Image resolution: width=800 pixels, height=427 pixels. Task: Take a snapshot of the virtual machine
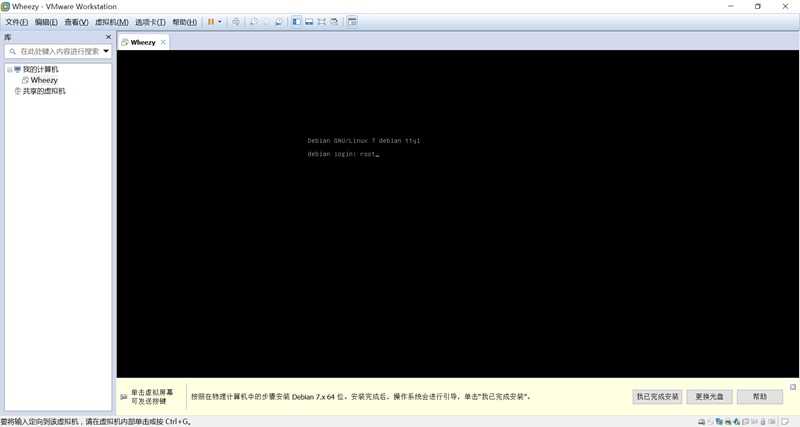pyautogui.click(x=253, y=22)
